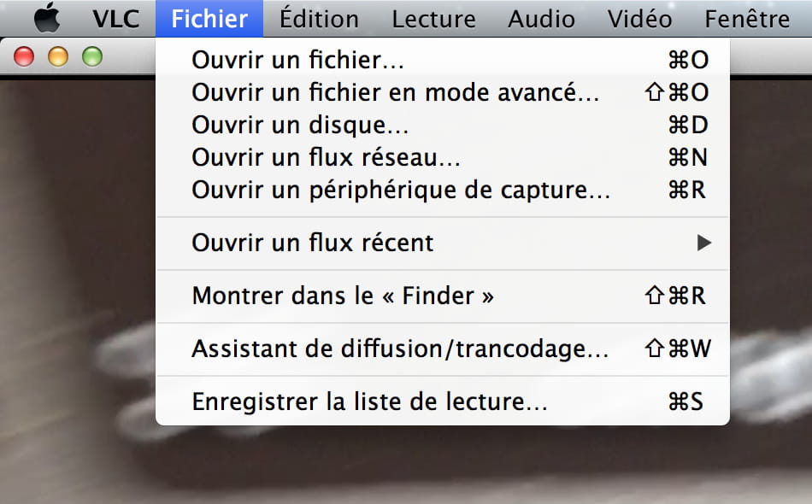Choose Ouvrir un périphérique de capture…
Image resolution: width=812 pixels, height=504 pixels.
443,190
